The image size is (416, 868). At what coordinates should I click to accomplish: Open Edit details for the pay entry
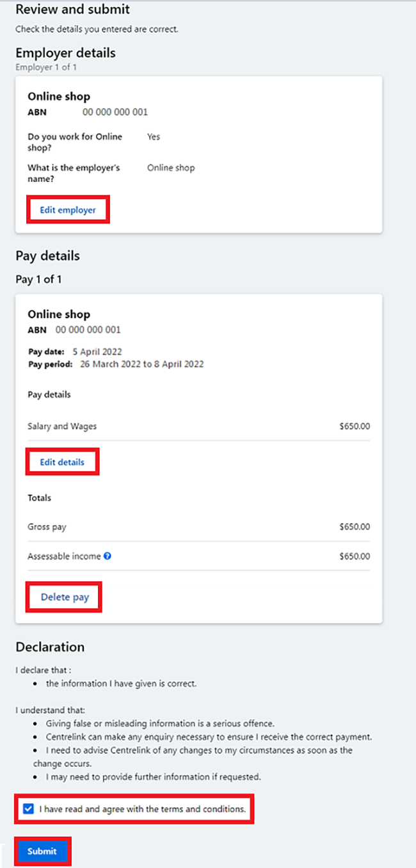62,462
